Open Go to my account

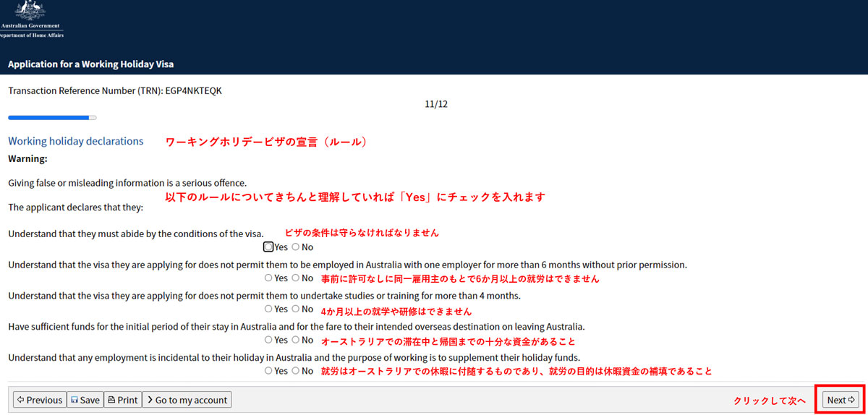(187, 400)
